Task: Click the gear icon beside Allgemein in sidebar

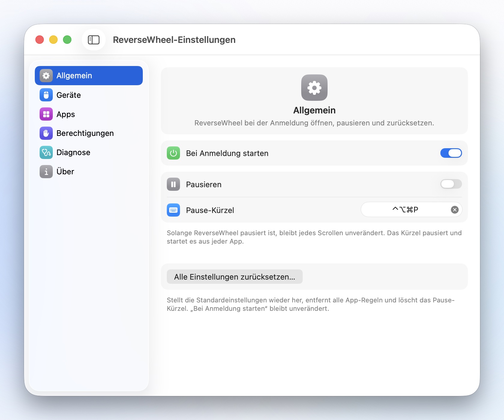Action: click(46, 76)
